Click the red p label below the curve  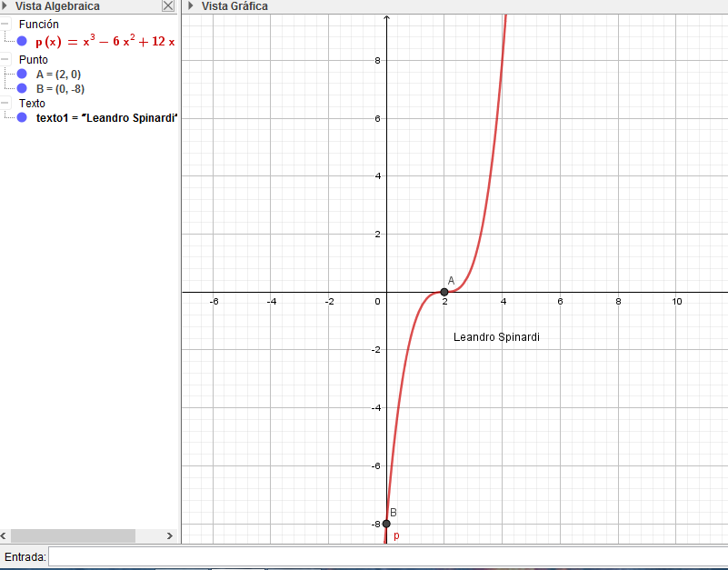[396, 535]
